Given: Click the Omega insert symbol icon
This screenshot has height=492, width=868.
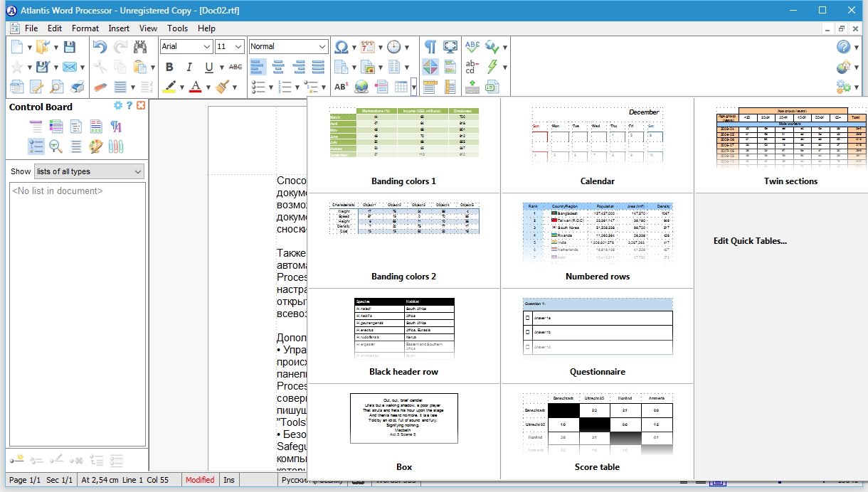Looking at the screenshot, I should (342, 47).
